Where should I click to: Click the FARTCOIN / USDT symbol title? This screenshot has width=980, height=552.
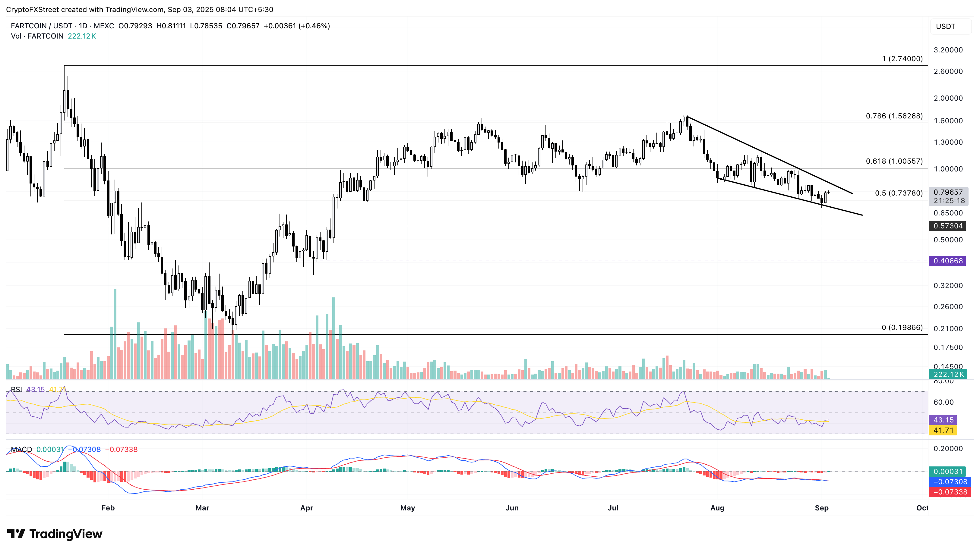coord(42,26)
